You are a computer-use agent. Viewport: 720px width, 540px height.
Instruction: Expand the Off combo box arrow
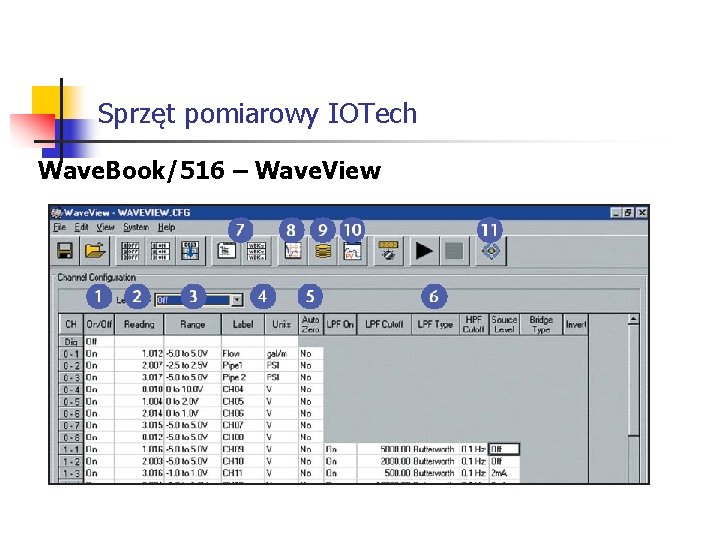[x=236, y=300]
